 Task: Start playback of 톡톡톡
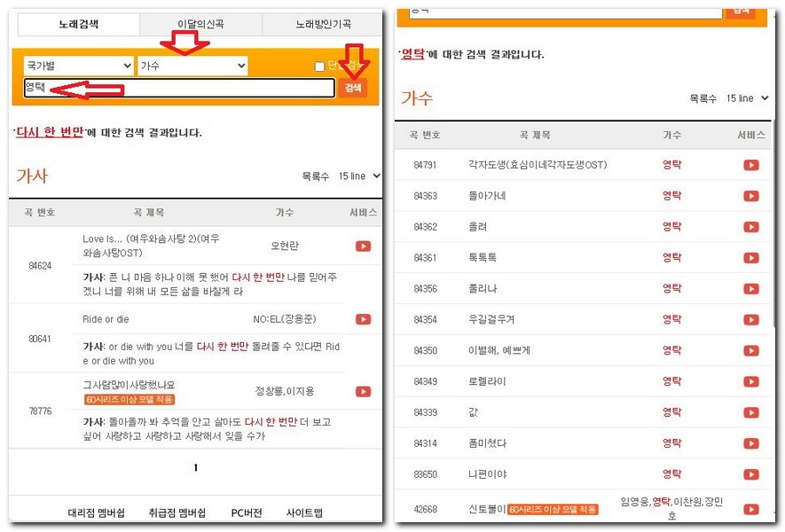click(751, 257)
